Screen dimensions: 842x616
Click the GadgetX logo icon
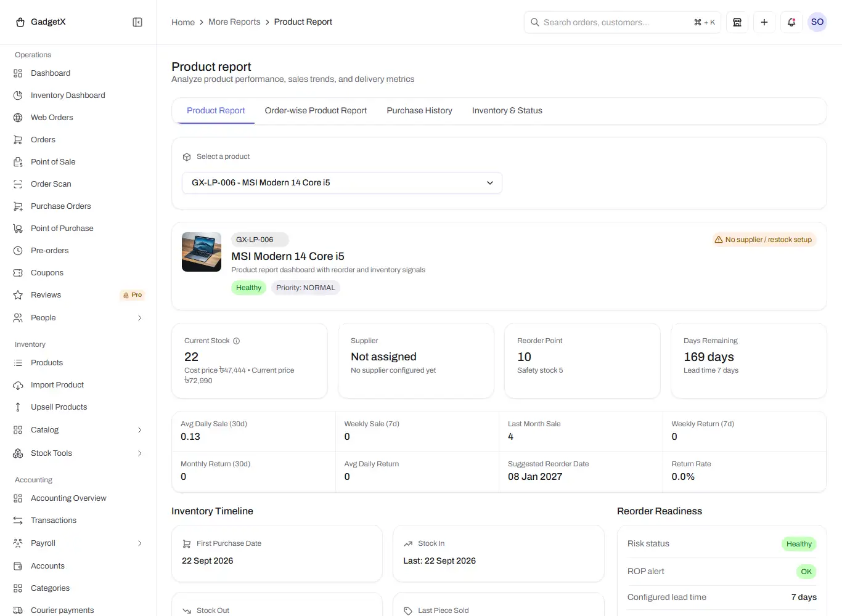pyautogui.click(x=20, y=22)
